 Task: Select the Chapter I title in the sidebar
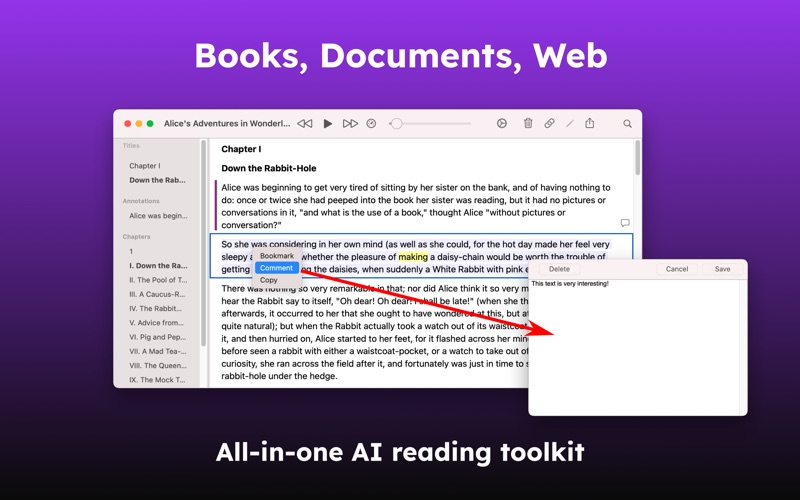coord(145,166)
